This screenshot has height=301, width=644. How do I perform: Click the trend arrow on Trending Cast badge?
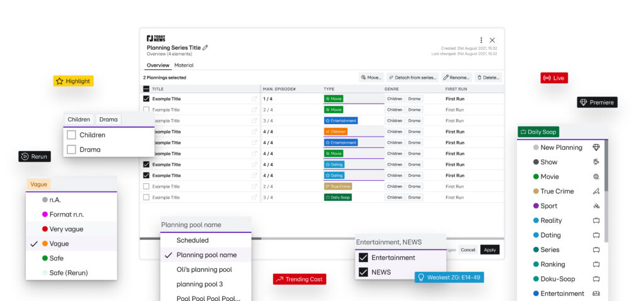click(x=279, y=279)
